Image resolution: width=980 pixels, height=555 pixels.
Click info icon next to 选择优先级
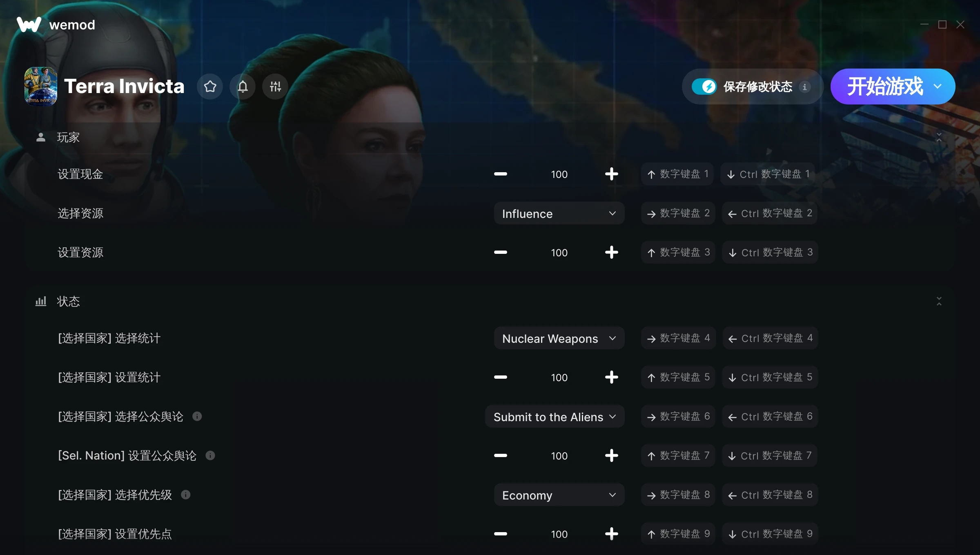[x=186, y=495]
